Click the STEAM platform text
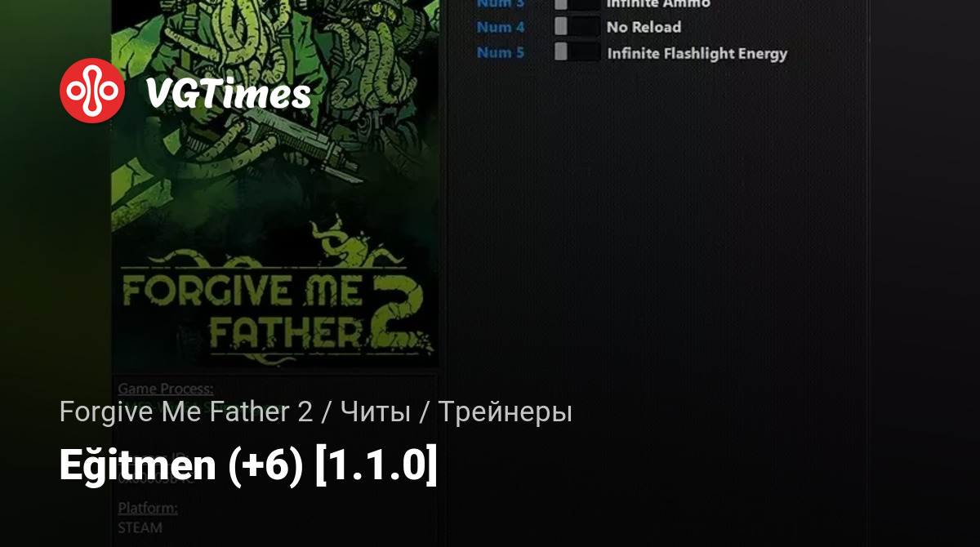Viewport: 980px width, 547px height. click(140, 527)
